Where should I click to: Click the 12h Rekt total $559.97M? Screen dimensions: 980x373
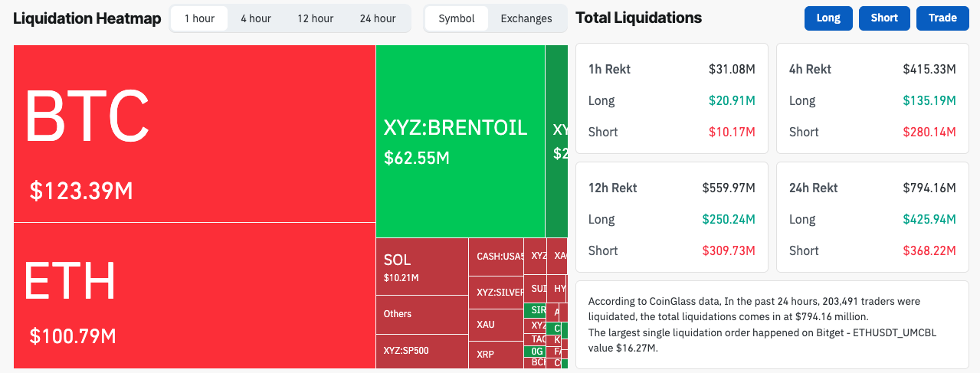(729, 188)
